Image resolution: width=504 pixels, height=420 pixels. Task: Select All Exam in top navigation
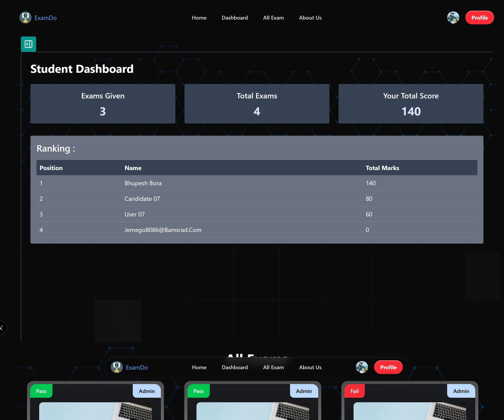click(273, 18)
